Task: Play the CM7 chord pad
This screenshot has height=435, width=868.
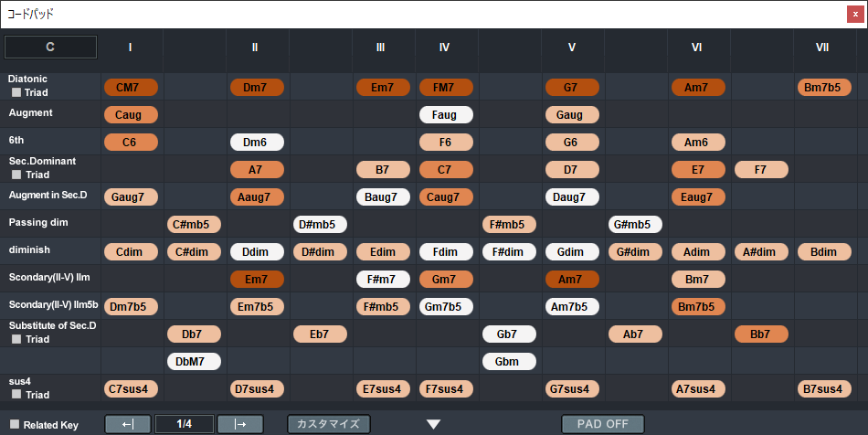Action: point(131,88)
